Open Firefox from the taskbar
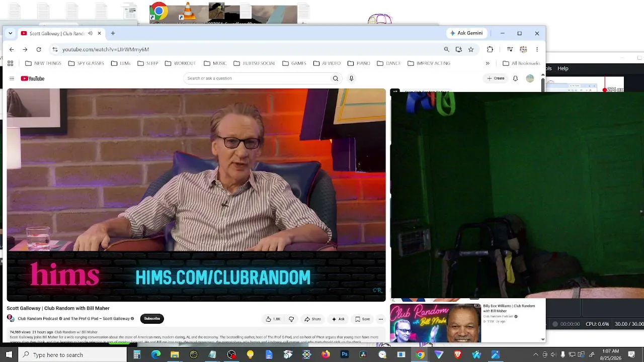The height and width of the screenshot is (362, 644). tap(326, 355)
